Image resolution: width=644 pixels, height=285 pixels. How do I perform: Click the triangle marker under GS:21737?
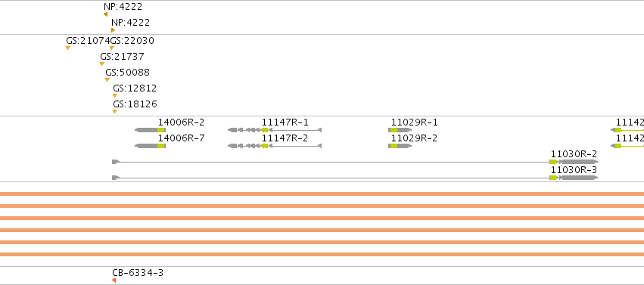(102, 64)
